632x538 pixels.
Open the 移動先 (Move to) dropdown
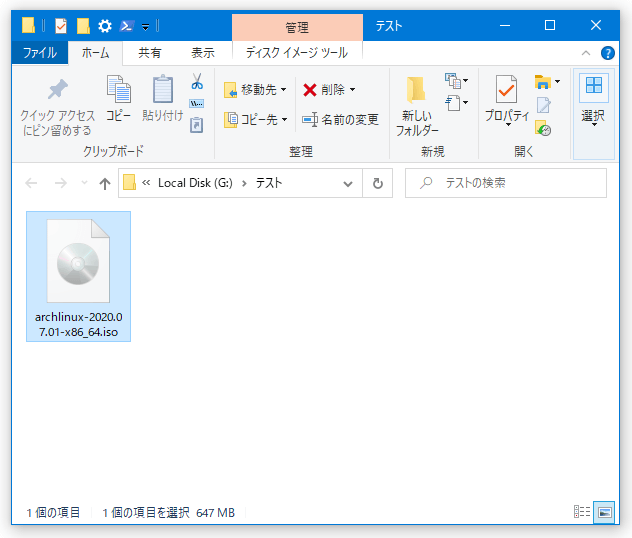[x=255, y=89]
